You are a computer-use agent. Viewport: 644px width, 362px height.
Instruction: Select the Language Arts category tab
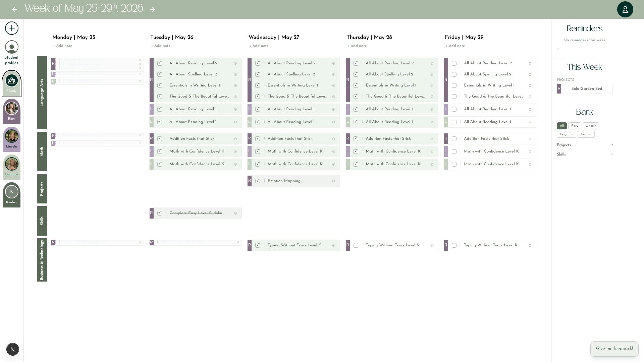pyautogui.click(x=42, y=93)
